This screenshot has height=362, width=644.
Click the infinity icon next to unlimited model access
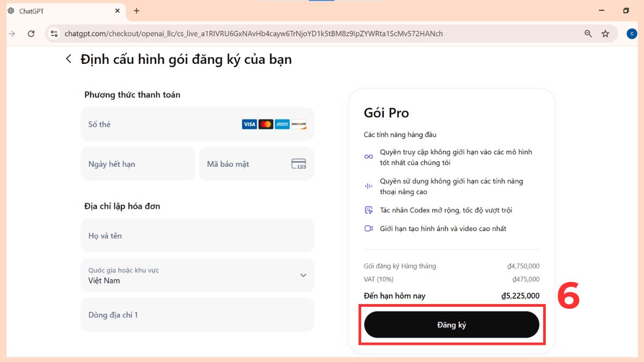click(x=368, y=156)
